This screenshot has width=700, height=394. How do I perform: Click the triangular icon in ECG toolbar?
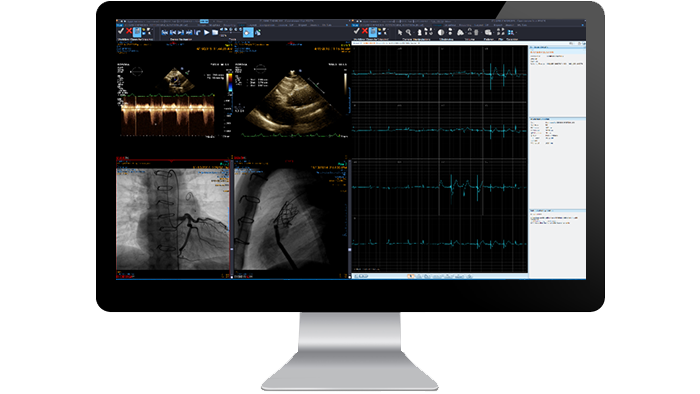[x=460, y=33]
